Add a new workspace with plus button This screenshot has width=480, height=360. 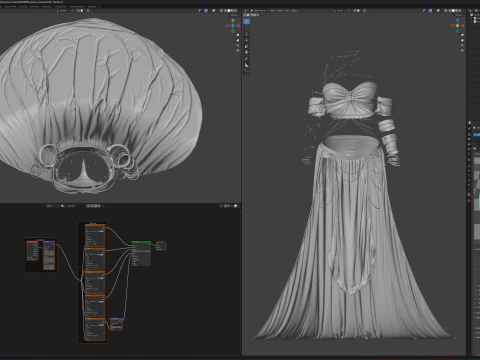point(99,6)
